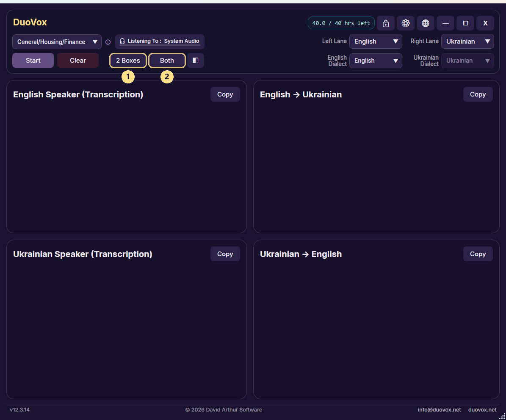Open the info@duovox.net email link
The image size is (506, 420).
(x=439, y=410)
